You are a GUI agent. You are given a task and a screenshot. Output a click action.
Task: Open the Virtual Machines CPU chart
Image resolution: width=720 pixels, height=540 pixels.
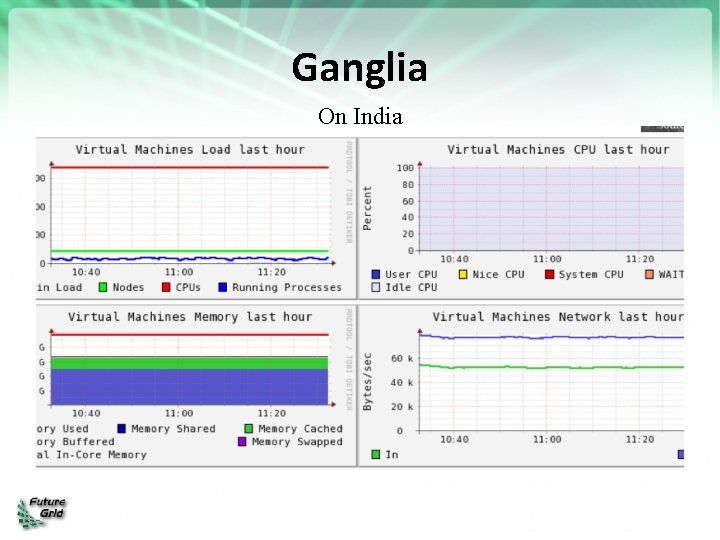coord(521,218)
